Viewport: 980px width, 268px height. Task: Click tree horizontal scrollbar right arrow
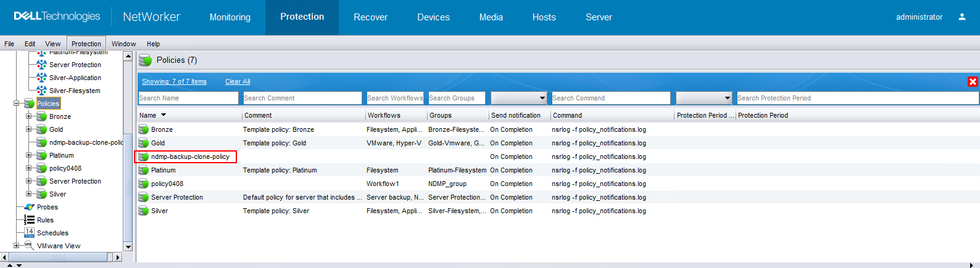coord(117,257)
